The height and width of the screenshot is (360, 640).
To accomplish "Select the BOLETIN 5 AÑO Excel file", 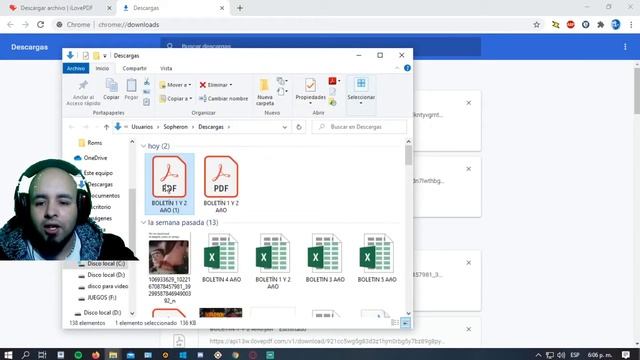I will tap(377, 258).
